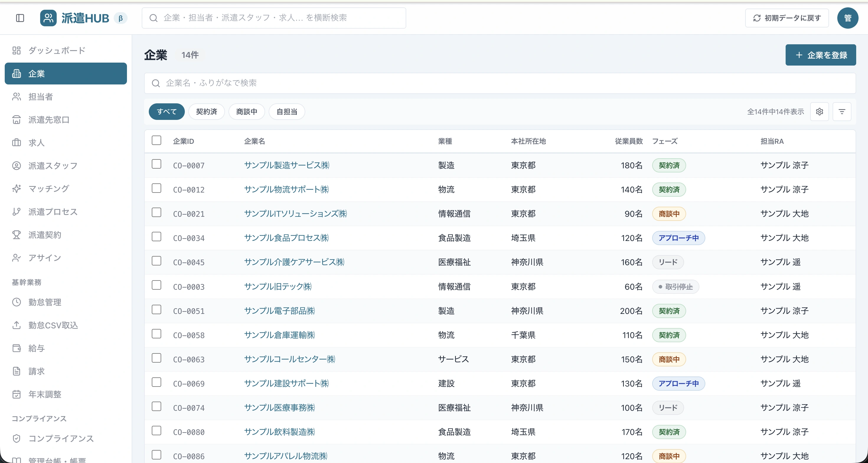
Task: Open サンプルコールセンター㈱ company link
Action: coord(289,359)
